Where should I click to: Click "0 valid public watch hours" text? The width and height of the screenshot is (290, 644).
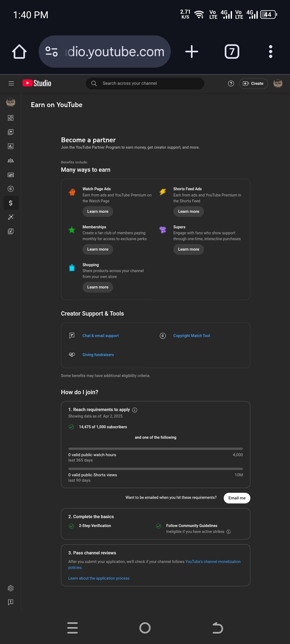(x=92, y=455)
